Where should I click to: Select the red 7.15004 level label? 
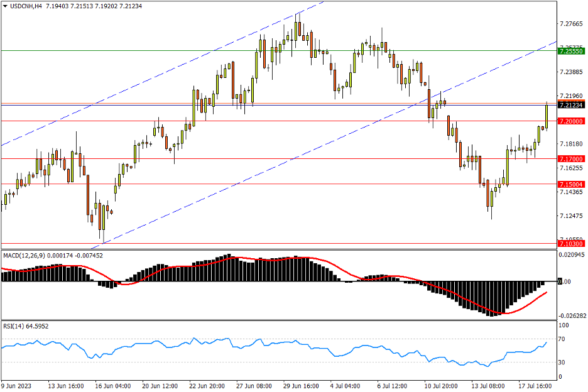[x=571, y=184]
